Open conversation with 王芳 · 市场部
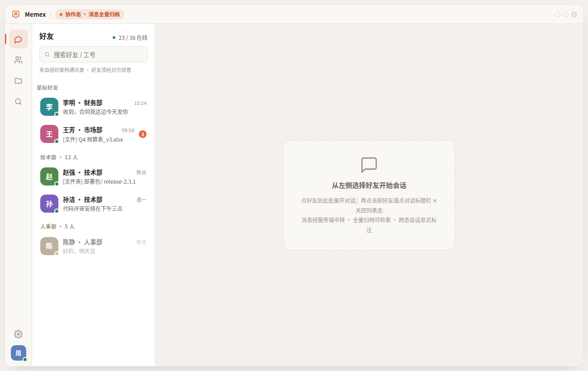This screenshot has width=588, height=371. pos(93,134)
